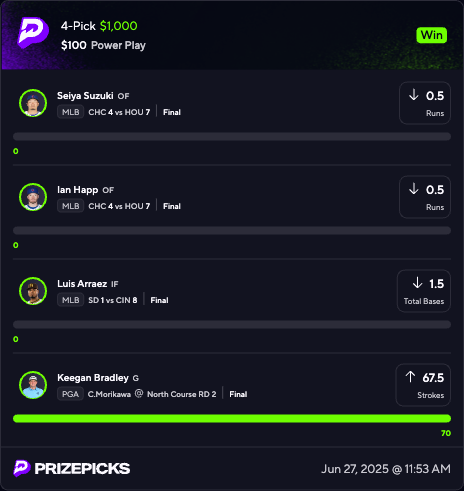
Task: Click Keegan Bradley's player avatar
Action: tap(33, 385)
